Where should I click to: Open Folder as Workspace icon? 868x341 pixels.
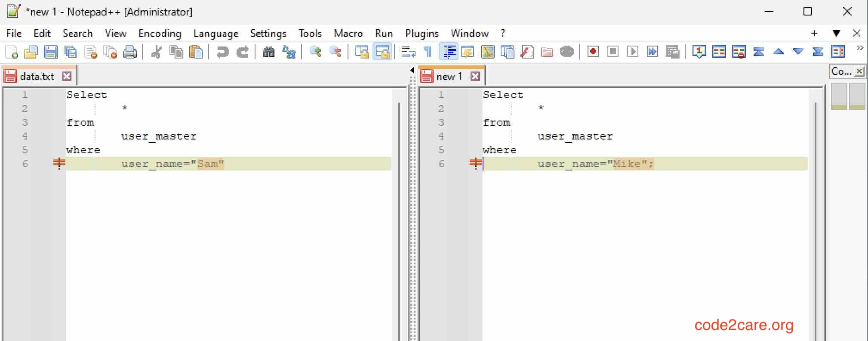click(547, 52)
